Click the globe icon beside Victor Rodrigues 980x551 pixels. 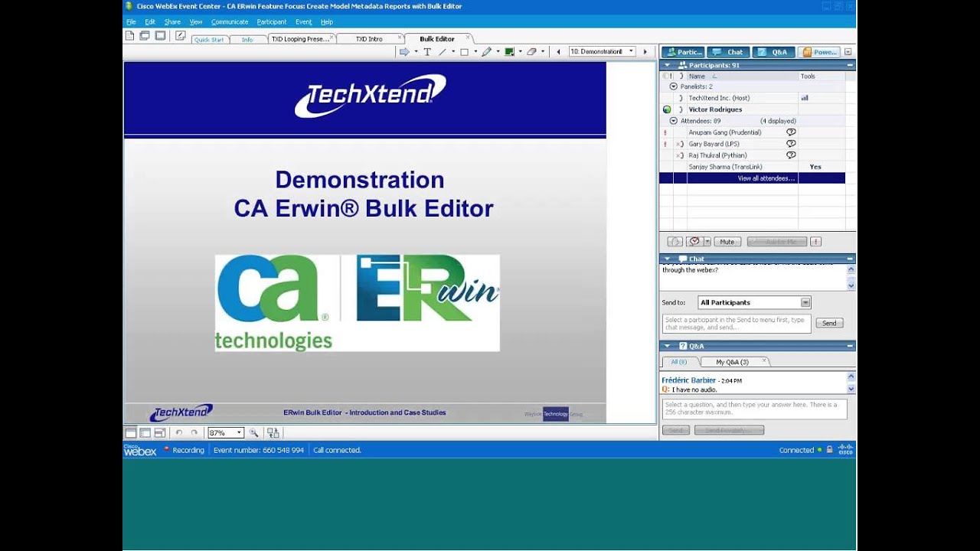pyautogui.click(x=667, y=109)
